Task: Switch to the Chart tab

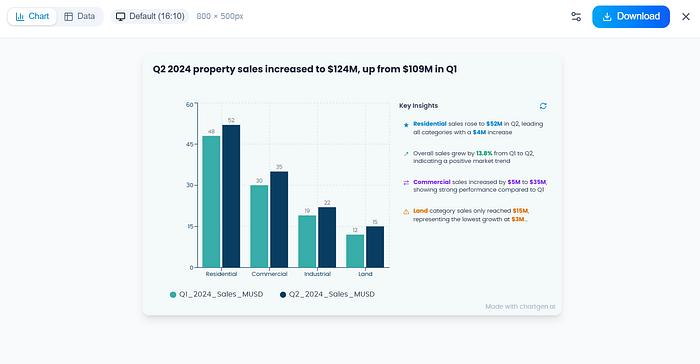Action: [32, 17]
